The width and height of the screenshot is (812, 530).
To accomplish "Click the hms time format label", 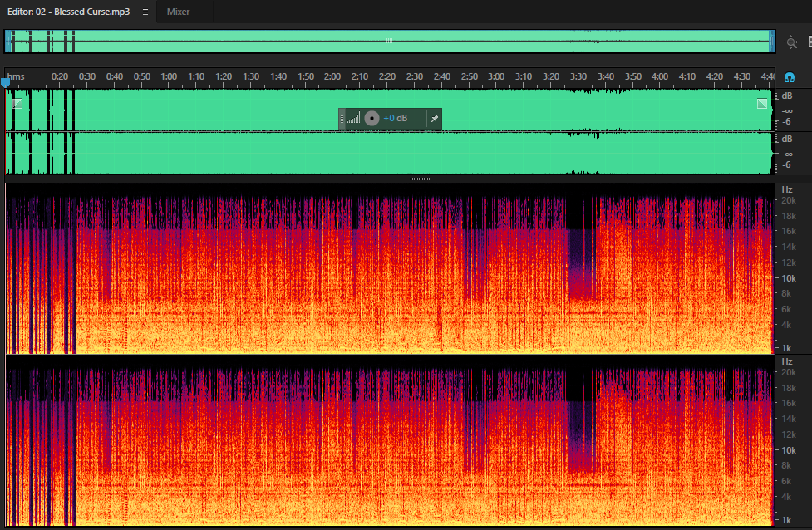I will coord(16,76).
